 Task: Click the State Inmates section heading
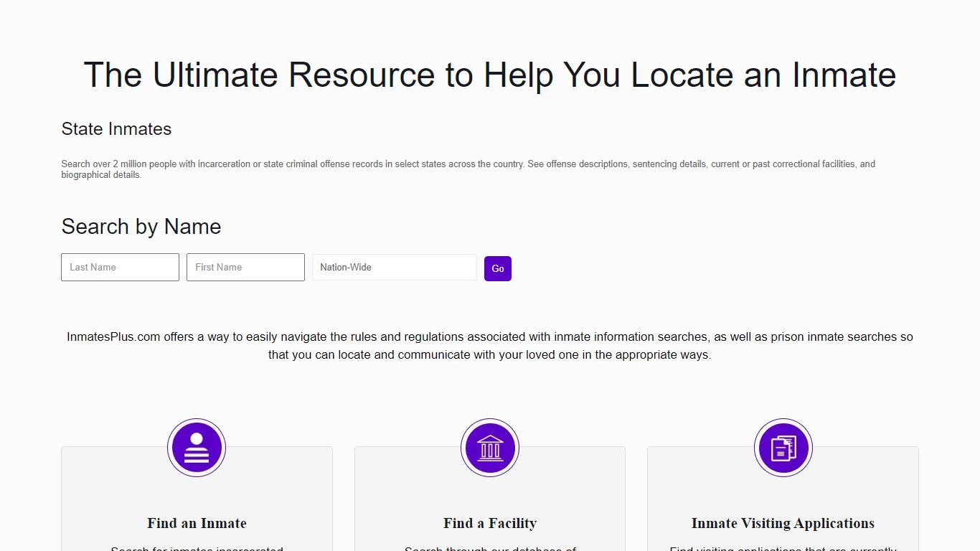[116, 129]
